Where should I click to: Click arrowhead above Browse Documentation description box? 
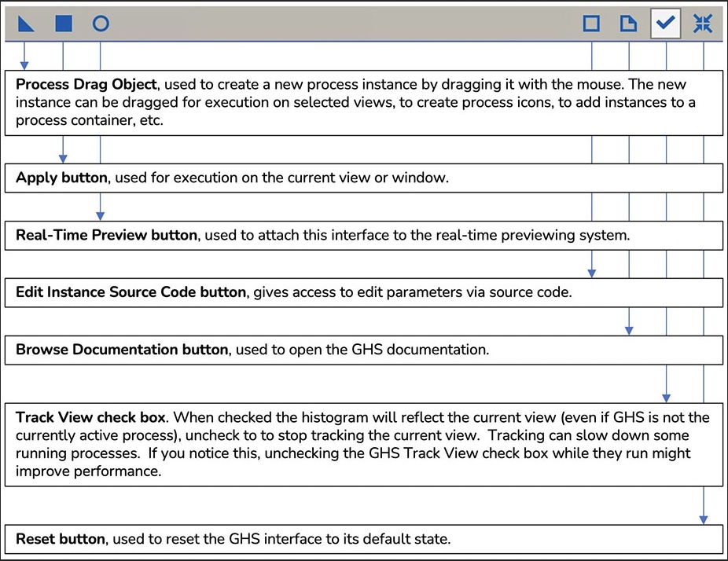coord(629,331)
